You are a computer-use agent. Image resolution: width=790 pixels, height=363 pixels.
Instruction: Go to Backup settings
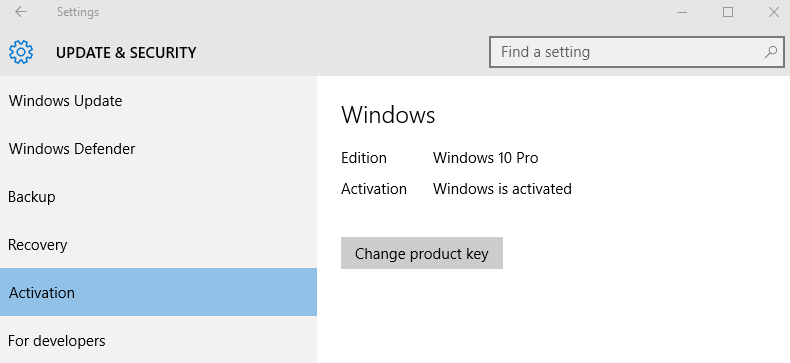tap(158, 197)
